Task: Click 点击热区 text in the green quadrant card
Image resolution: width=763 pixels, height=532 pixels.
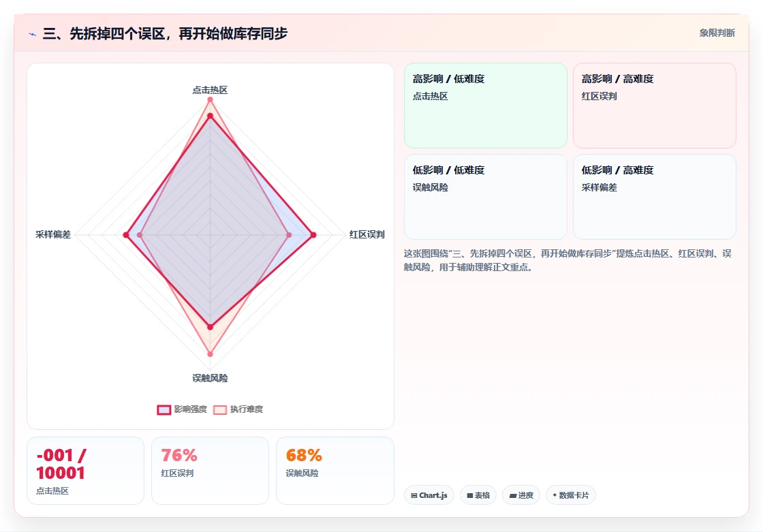Action: click(x=430, y=96)
